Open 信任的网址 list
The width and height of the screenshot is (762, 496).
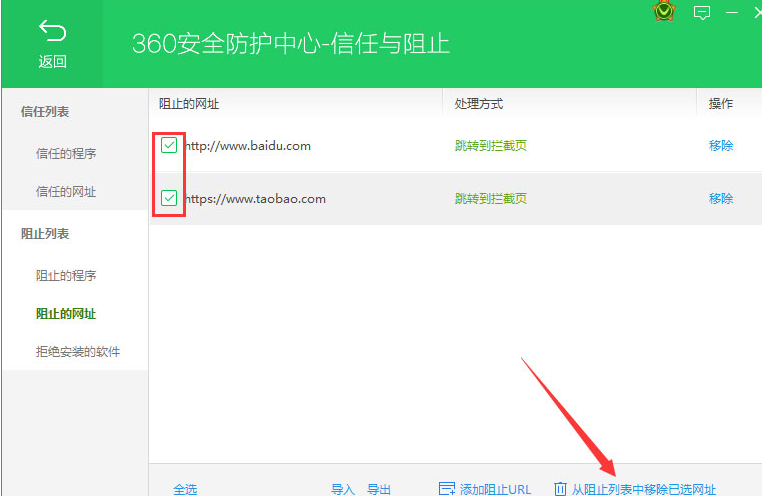coord(66,191)
